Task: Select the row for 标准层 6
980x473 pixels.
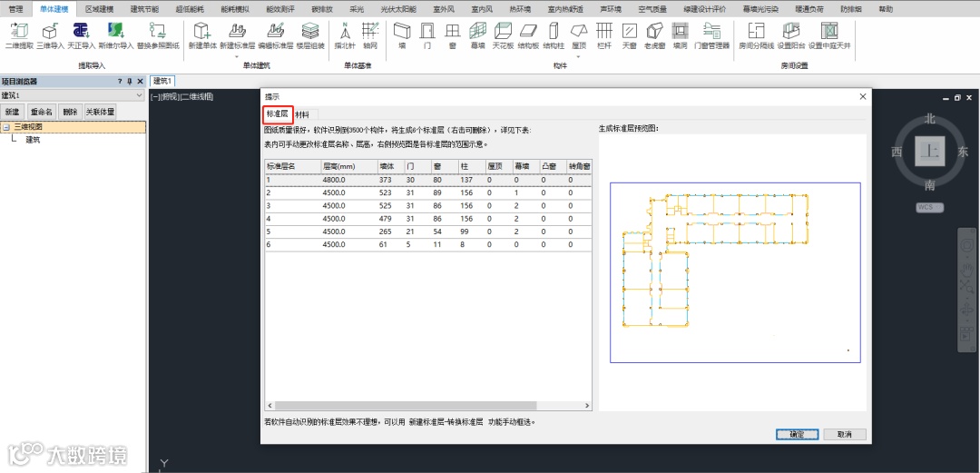Action: pos(428,244)
